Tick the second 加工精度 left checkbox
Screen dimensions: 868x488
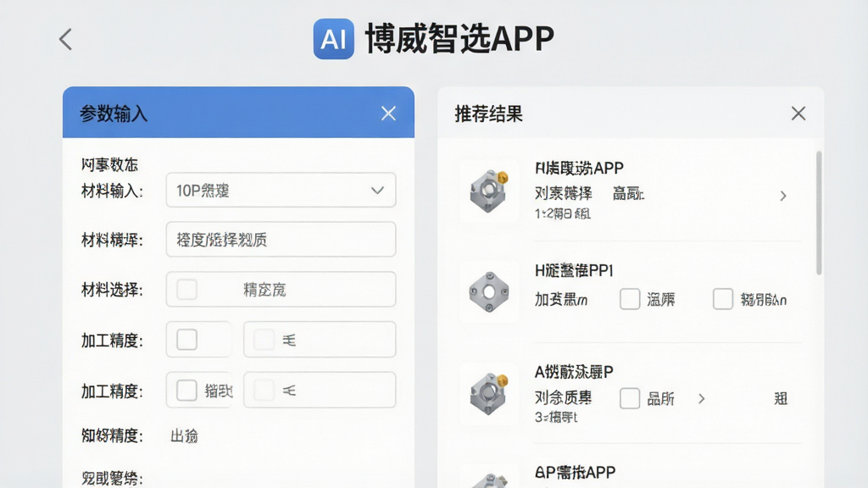(x=186, y=390)
